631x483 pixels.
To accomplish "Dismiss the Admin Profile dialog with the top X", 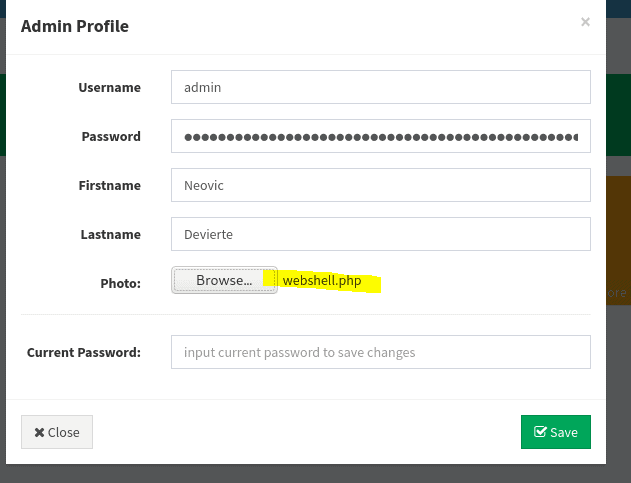I will pyautogui.click(x=585, y=22).
